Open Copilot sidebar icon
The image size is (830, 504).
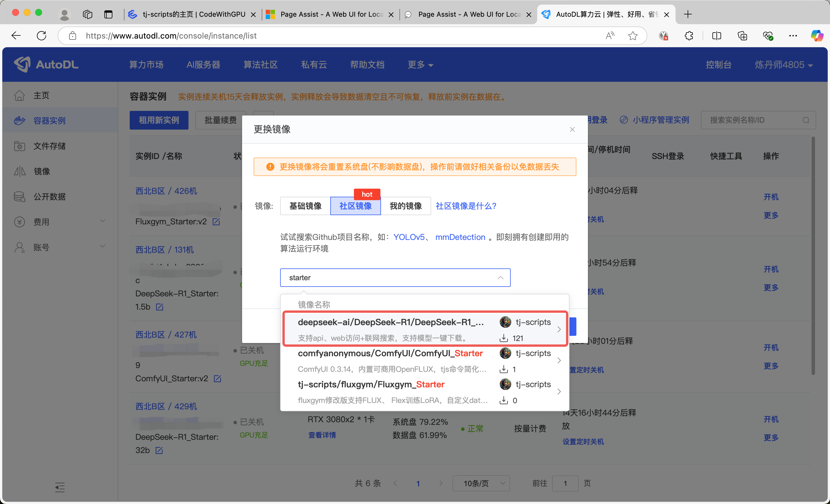[817, 36]
